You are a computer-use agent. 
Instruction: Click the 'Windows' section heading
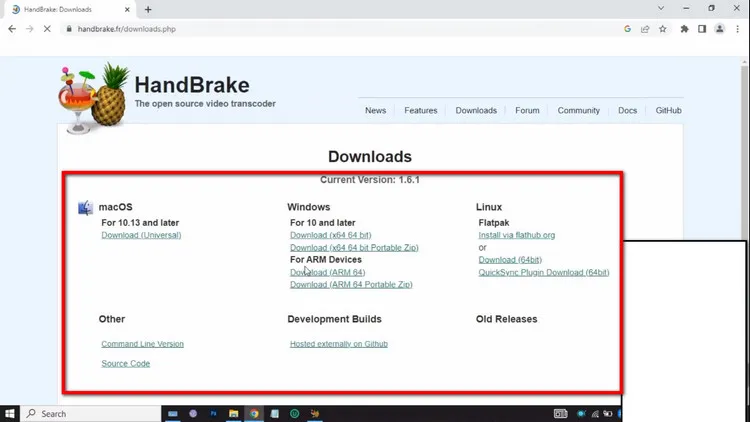click(309, 207)
